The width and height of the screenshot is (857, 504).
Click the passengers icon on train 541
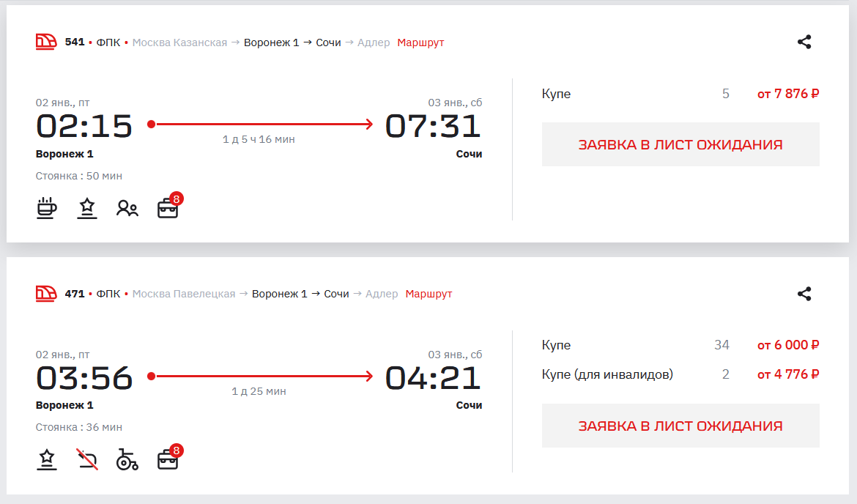tap(127, 209)
